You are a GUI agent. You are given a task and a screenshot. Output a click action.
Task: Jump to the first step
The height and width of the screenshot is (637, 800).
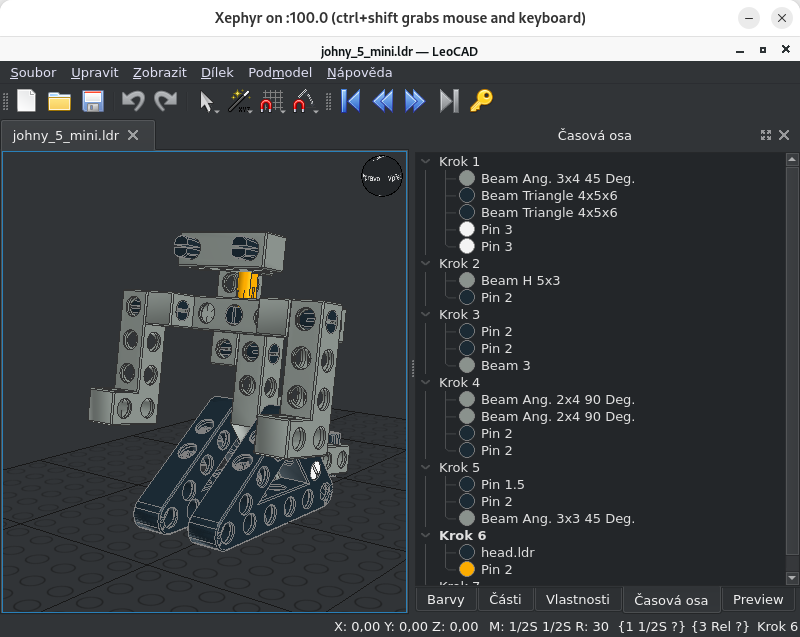[x=351, y=100]
